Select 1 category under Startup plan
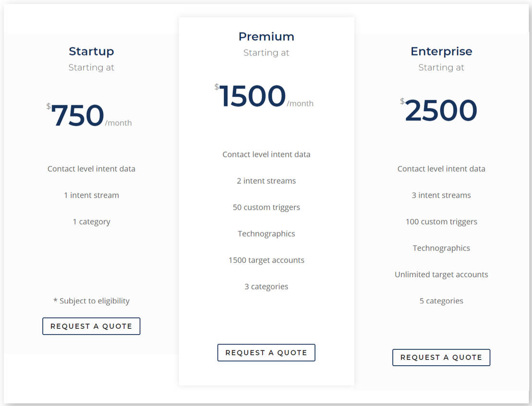Screen dimensions: 532x406 [x=91, y=222]
